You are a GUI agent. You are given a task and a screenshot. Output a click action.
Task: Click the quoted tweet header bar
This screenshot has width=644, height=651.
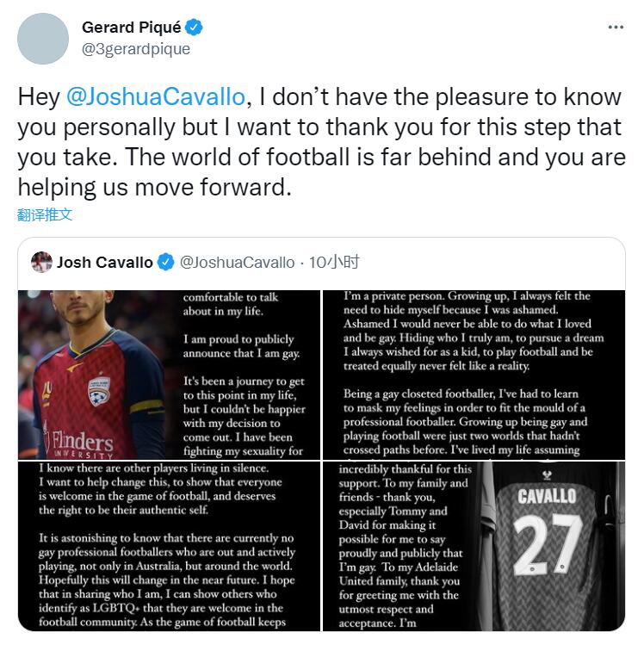click(x=321, y=263)
